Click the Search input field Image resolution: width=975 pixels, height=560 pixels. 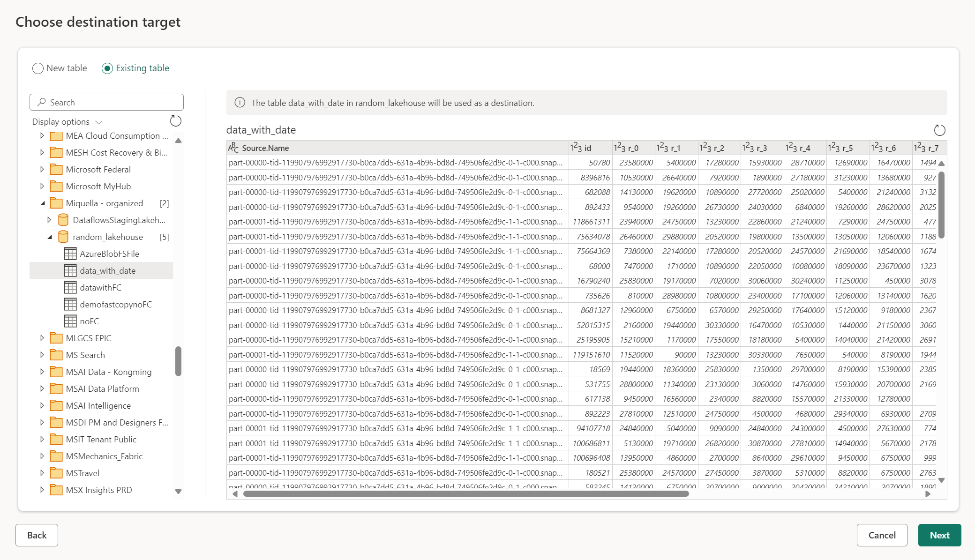(x=106, y=102)
